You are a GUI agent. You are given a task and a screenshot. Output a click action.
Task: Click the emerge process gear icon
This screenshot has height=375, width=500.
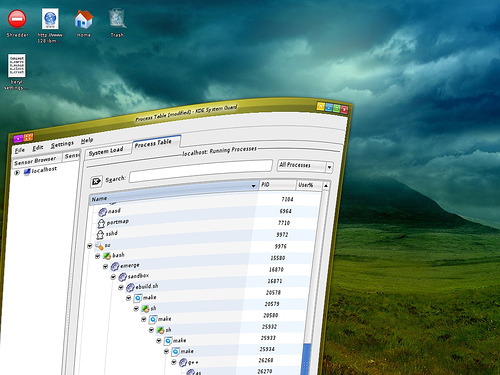115,266
